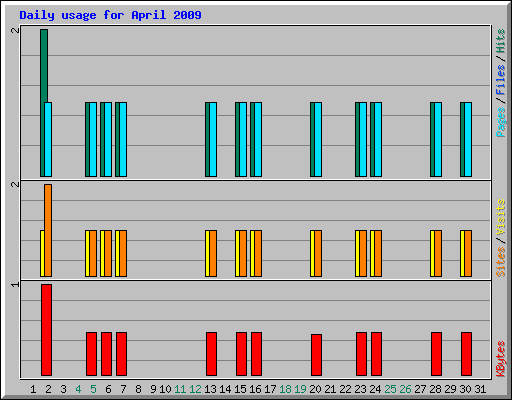Click day label '20' on the axis

click(315, 389)
